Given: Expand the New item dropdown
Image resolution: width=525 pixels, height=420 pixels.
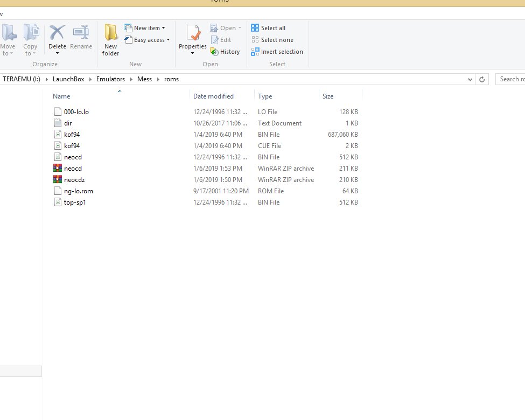Looking at the screenshot, I should click(x=145, y=28).
